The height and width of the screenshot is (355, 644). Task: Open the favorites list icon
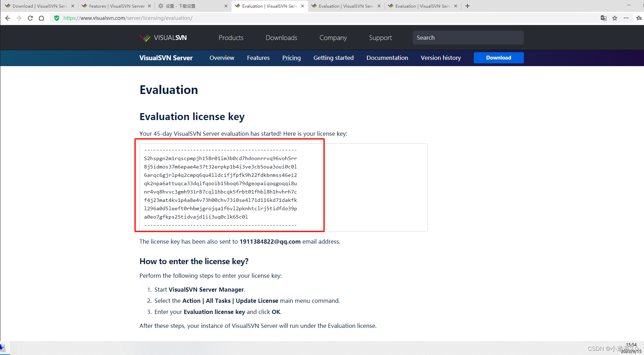click(639, 18)
